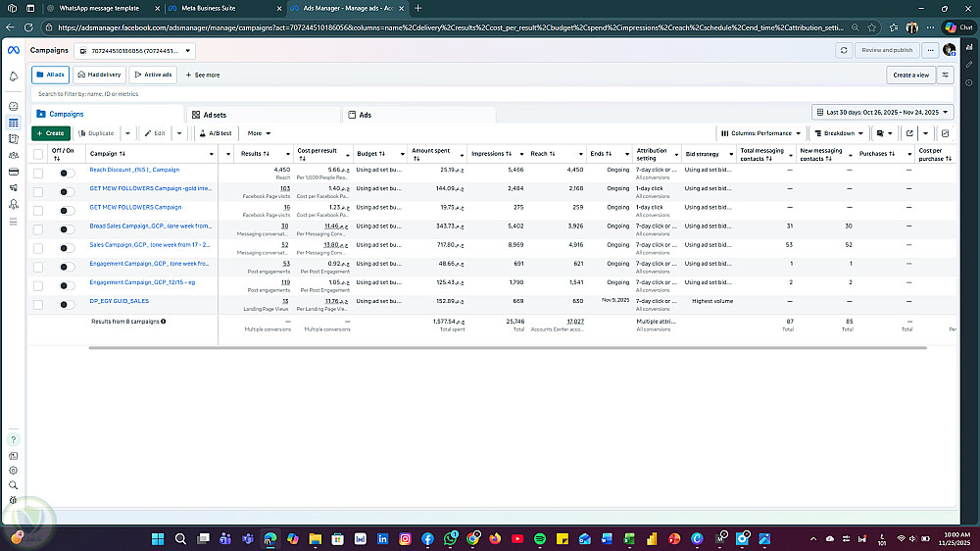Click the export share icon in toolbar
Viewport: 980px width, 551px height.
[x=910, y=133]
